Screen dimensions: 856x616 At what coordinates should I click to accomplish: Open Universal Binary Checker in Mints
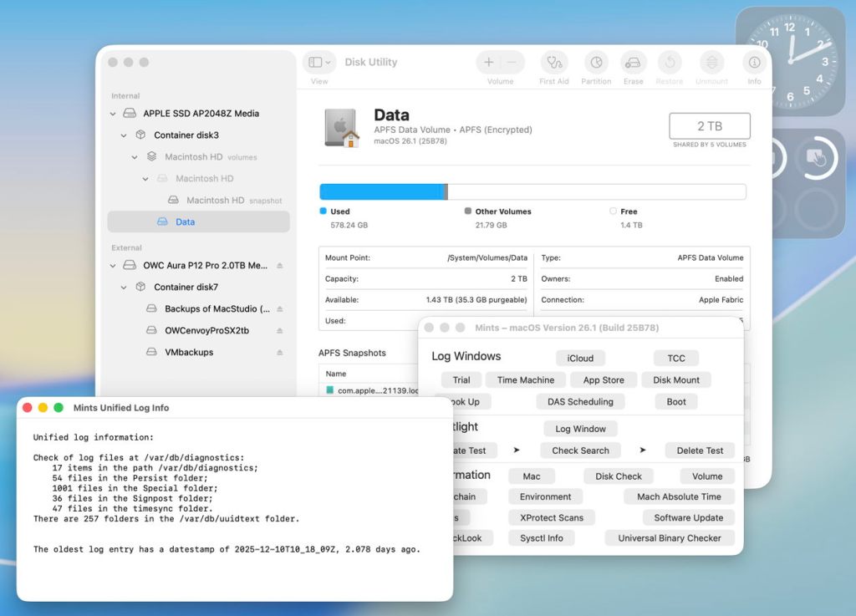(669, 538)
